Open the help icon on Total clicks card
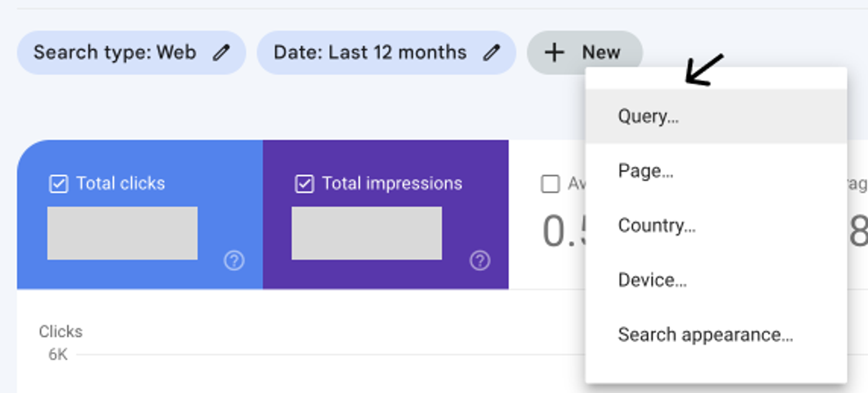This screenshot has width=868, height=393. (233, 262)
